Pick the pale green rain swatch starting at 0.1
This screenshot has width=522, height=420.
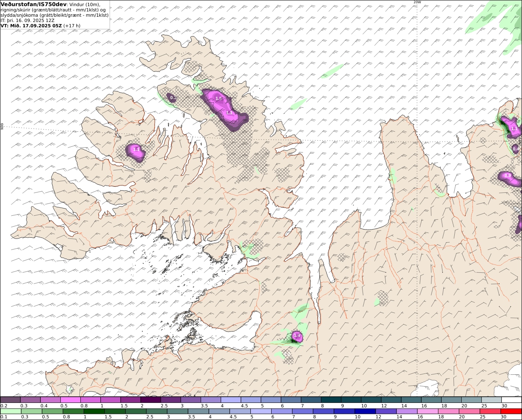click(x=11, y=411)
